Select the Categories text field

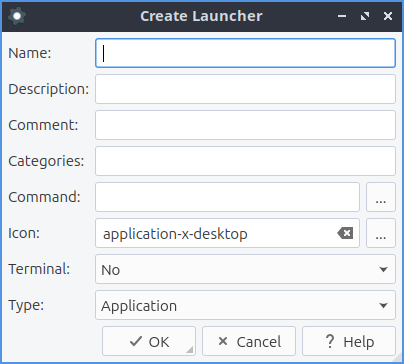click(245, 161)
